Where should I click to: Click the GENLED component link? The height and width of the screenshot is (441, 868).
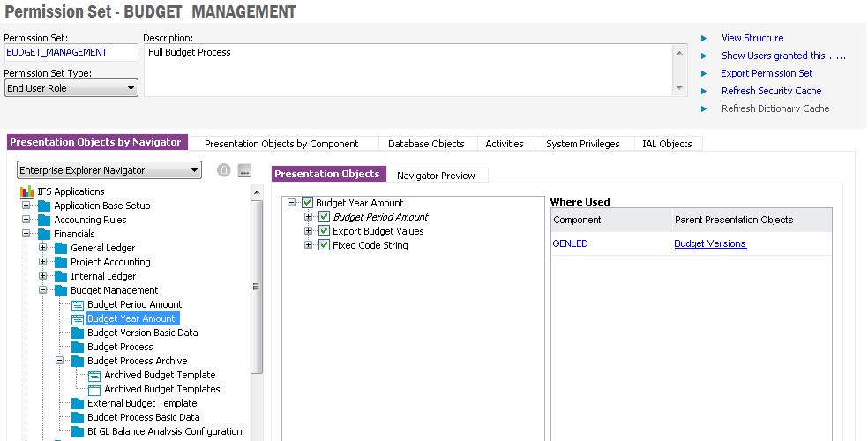[570, 243]
